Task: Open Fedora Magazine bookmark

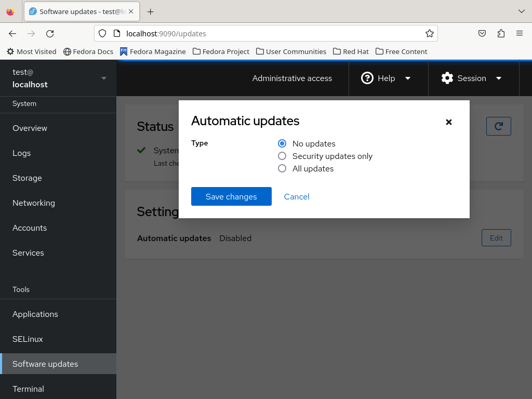Action: (153, 51)
